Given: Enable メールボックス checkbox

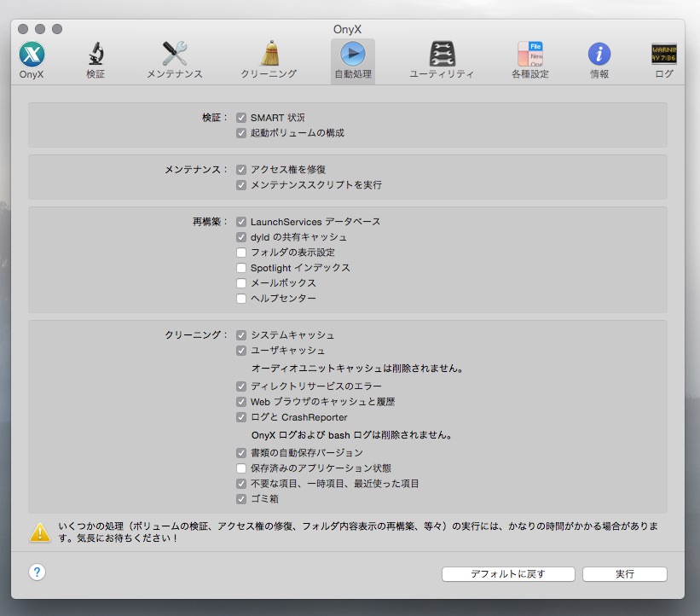Looking at the screenshot, I should 241,283.
